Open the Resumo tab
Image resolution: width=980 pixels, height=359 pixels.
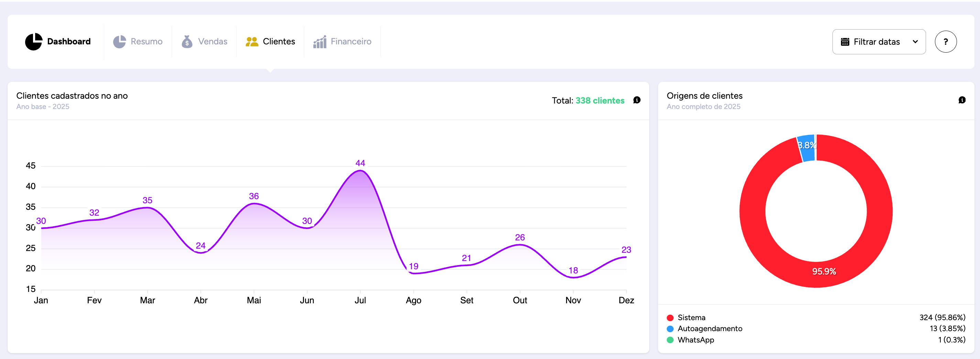click(x=146, y=42)
